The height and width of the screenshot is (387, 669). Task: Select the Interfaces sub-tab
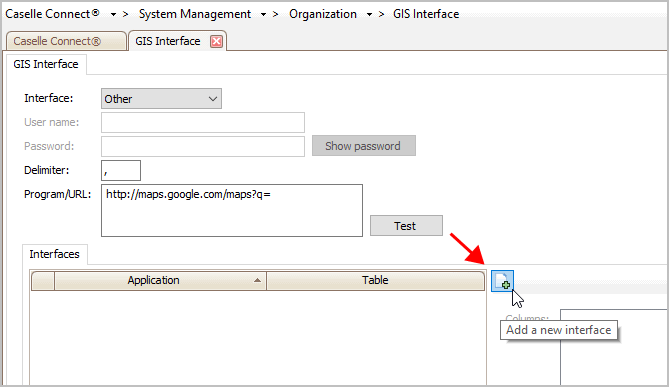click(x=55, y=254)
